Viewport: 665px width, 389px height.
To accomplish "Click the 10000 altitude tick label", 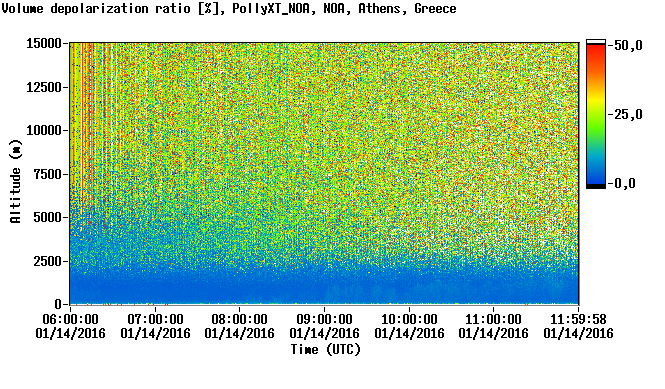I will [44, 131].
